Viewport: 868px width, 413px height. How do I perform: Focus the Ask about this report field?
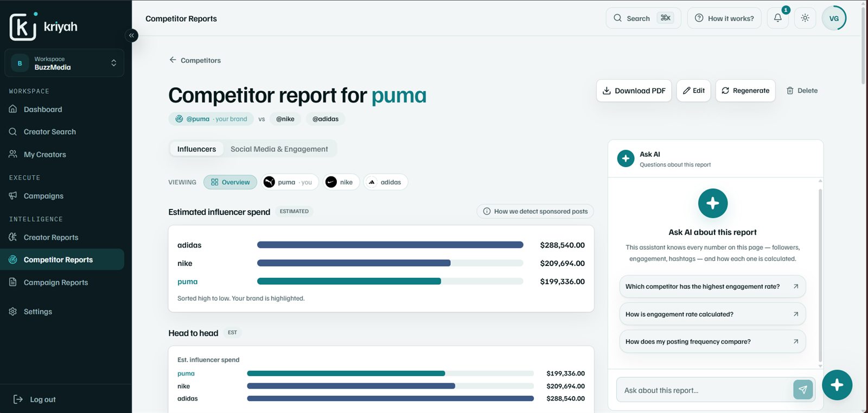click(x=704, y=390)
